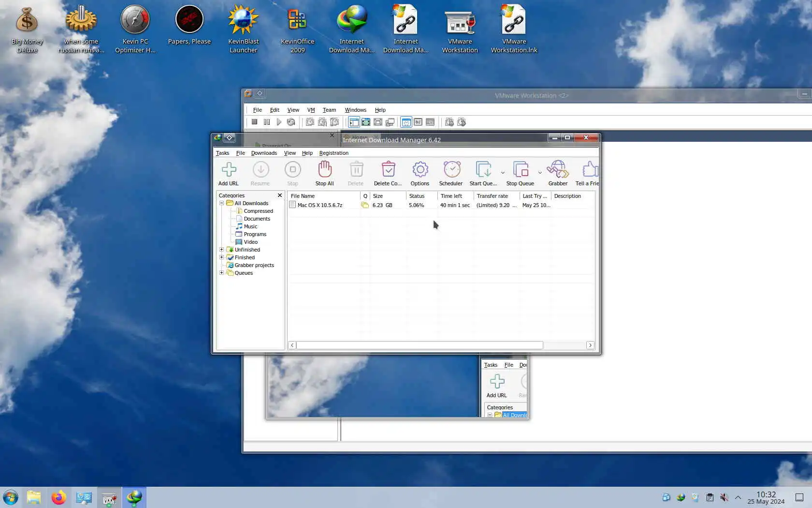This screenshot has width=812, height=508.
Task: Open the Team menu in VMware Workstation
Action: point(329,110)
